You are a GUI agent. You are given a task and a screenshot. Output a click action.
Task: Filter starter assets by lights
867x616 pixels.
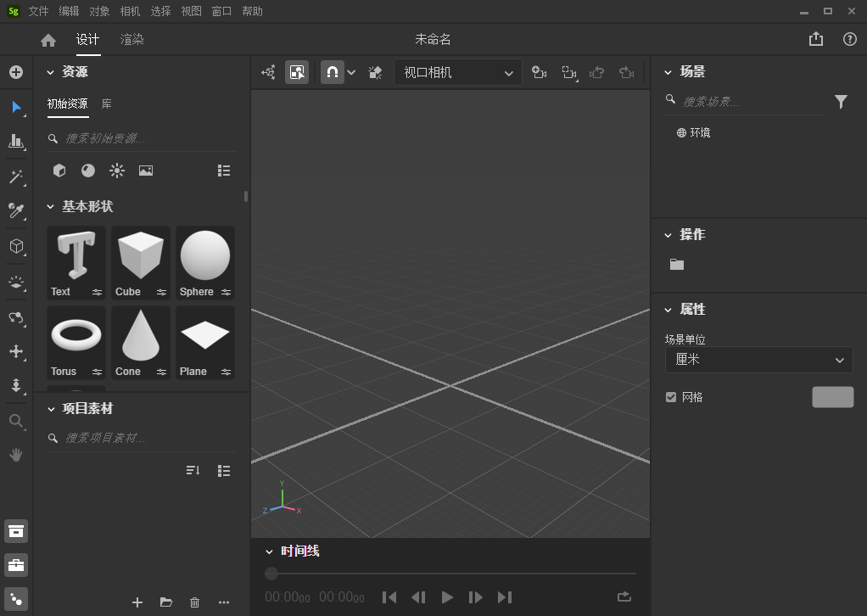pyautogui.click(x=117, y=171)
